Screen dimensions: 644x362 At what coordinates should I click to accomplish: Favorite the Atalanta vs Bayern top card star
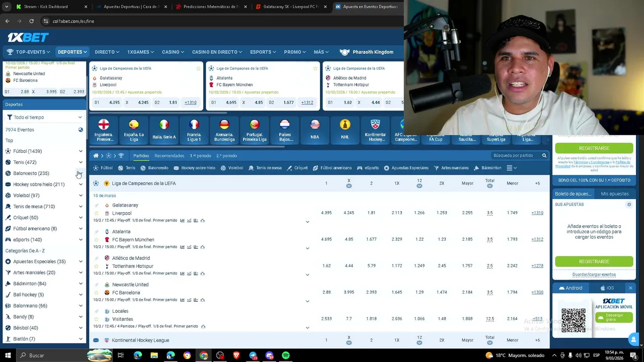click(x=315, y=68)
